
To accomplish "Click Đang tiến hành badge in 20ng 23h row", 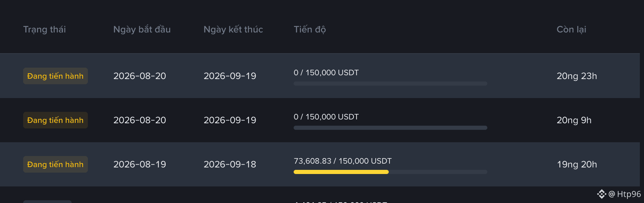I will pos(55,76).
